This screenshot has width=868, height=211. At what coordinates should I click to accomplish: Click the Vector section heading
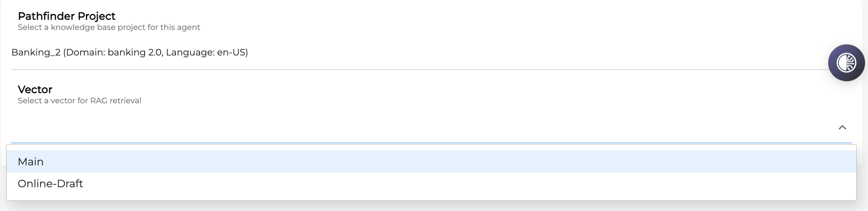click(x=35, y=89)
